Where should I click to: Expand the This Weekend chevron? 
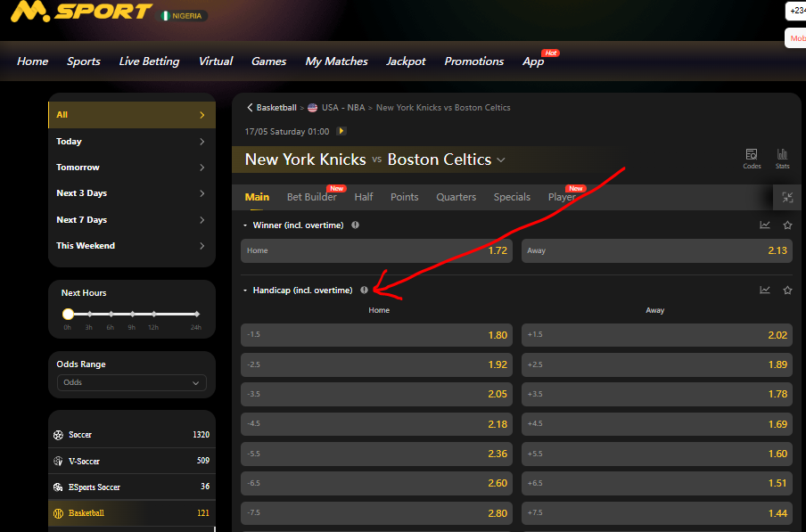tap(202, 246)
